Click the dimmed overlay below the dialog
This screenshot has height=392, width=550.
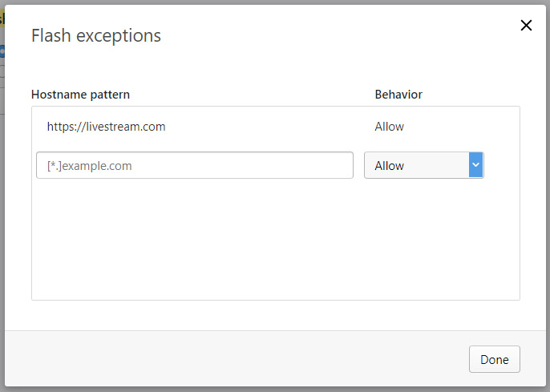pos(275,390)
